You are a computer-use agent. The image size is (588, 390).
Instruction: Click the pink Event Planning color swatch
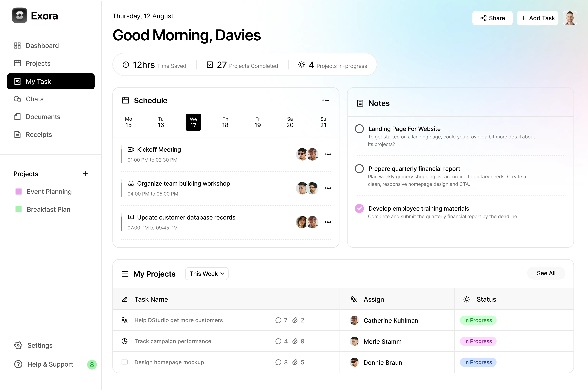pos(19,191)
